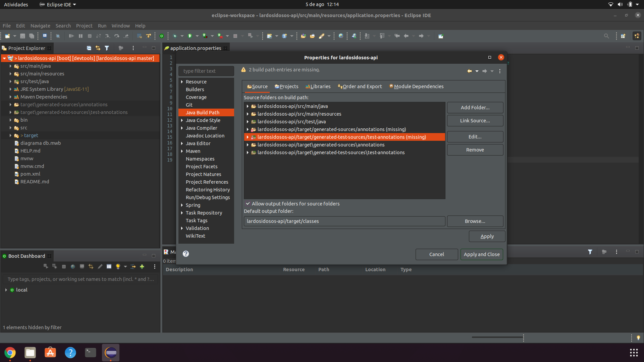The height and width of the screenshot is (362, 644).
Task: Click Collapse All in Project Explorer
Action: click(x=89, y=48)
